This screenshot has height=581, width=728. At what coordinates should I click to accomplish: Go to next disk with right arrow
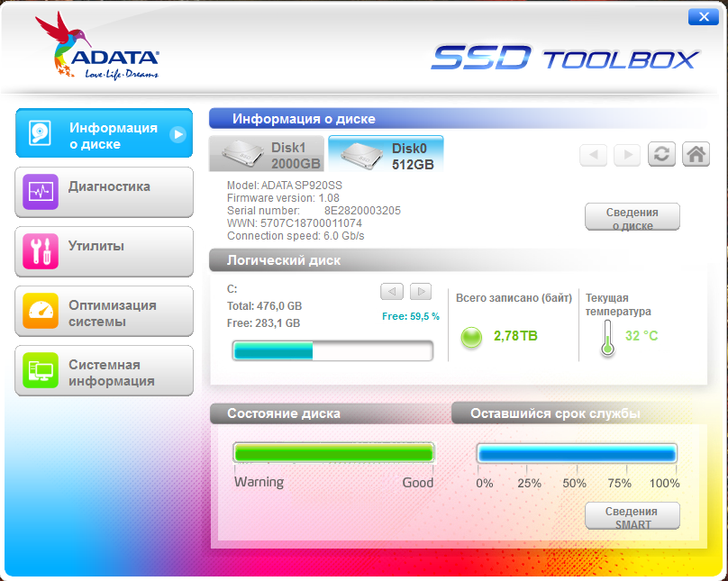click(627, 155)
